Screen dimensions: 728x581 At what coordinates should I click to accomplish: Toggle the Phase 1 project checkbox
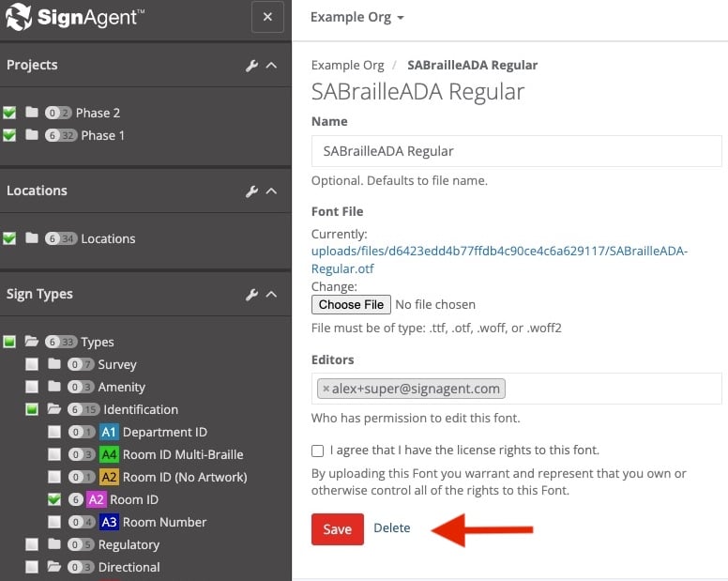pyautogui.click(x=9, y=135)
